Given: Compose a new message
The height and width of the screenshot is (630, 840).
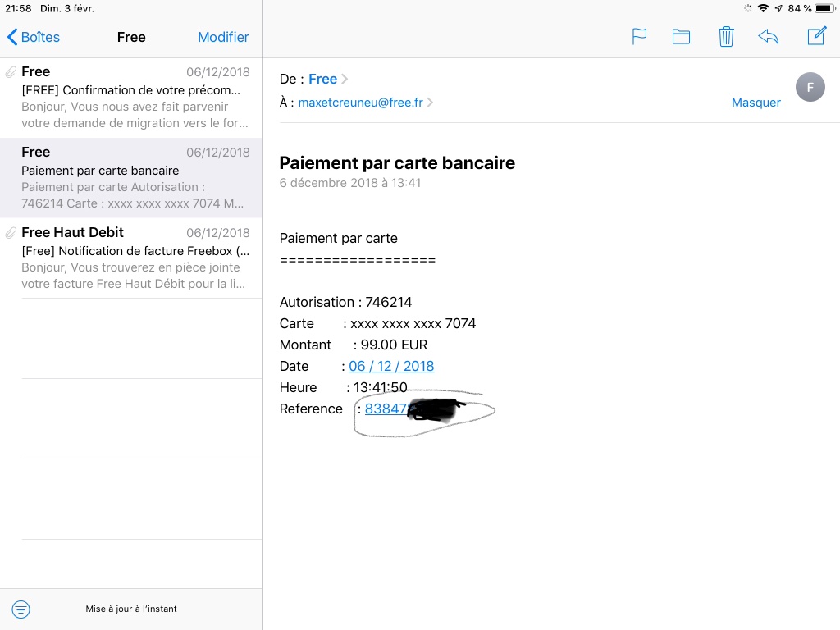Looking at the screenshot, I should (817, 36).
